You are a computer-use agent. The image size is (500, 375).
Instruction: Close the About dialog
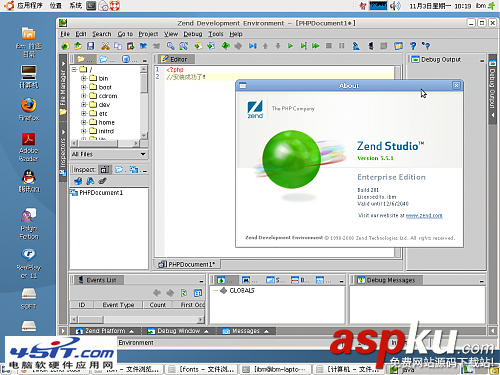pyautogui.click(x=456, y=86)
